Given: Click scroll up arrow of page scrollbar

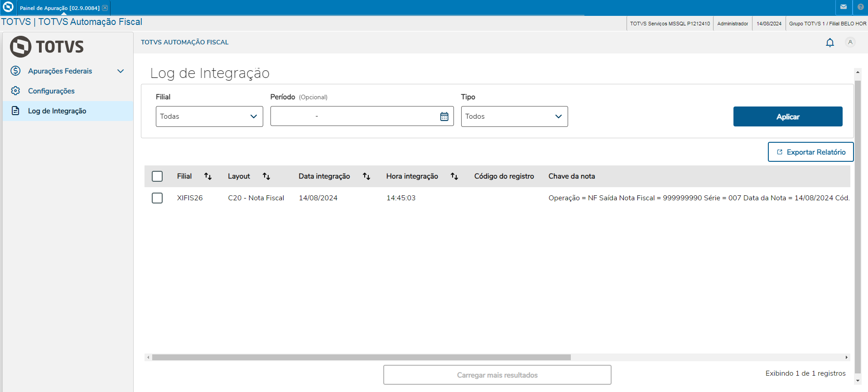Looking at the screenshot, I should pyautogui.click(x=858, y=72).
